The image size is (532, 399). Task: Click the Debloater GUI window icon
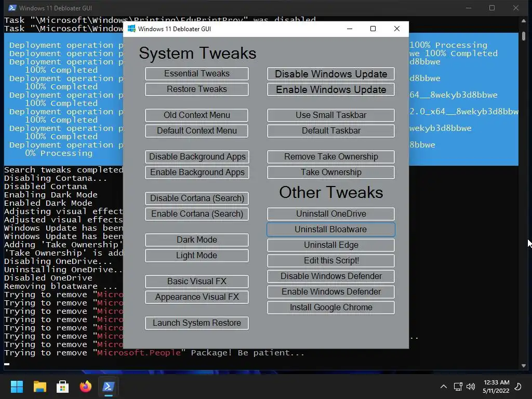(x=131, y=29)
